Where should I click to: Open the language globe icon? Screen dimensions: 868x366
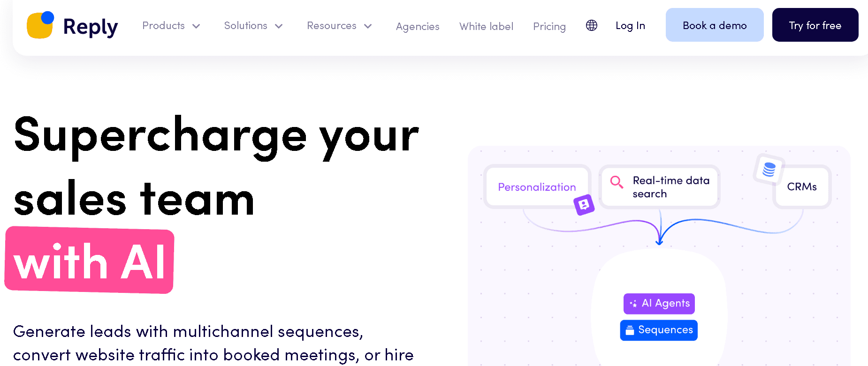click(591, 25)
